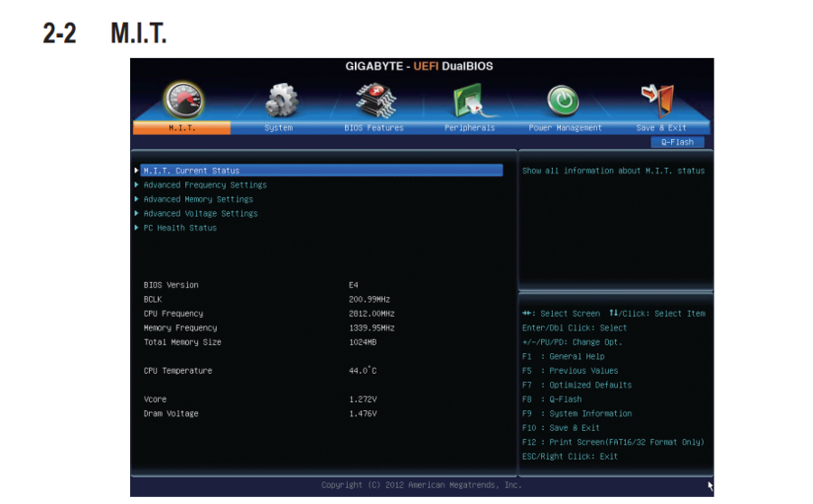Click the memory size value 1024MB
Screen dimensions: 813x504
coord(363,342)
